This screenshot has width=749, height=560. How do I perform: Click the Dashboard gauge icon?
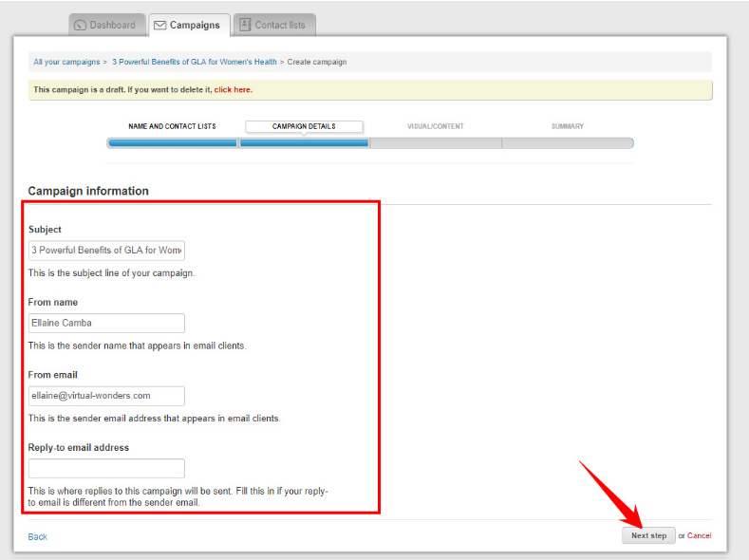click(81, 25)
